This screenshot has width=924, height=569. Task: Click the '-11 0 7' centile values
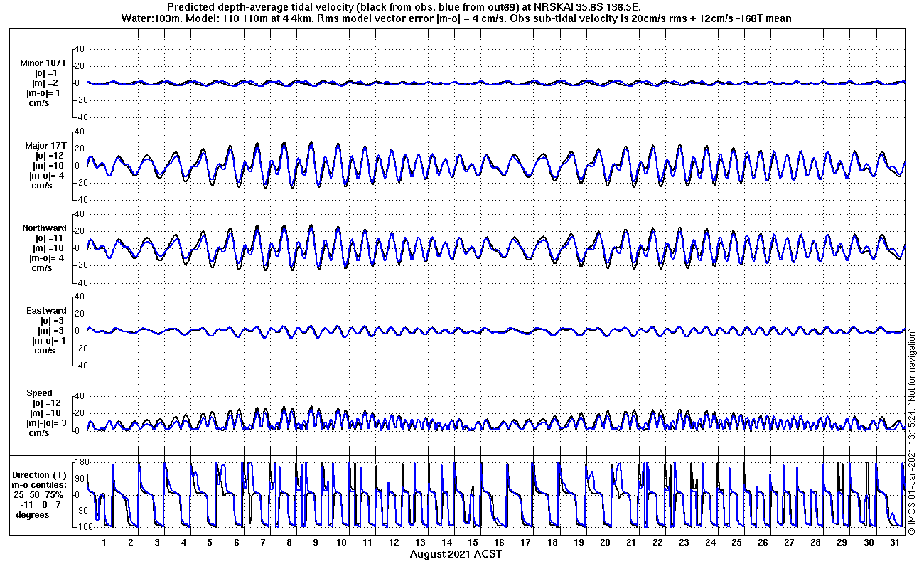(41, 504)
